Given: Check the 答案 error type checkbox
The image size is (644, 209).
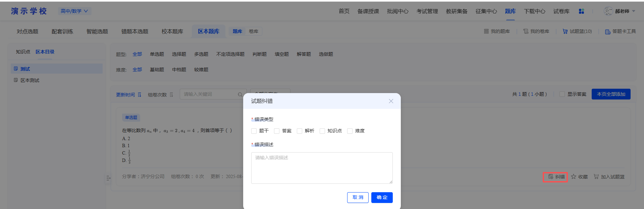Looking at the screenshot, I should [277, 131].
